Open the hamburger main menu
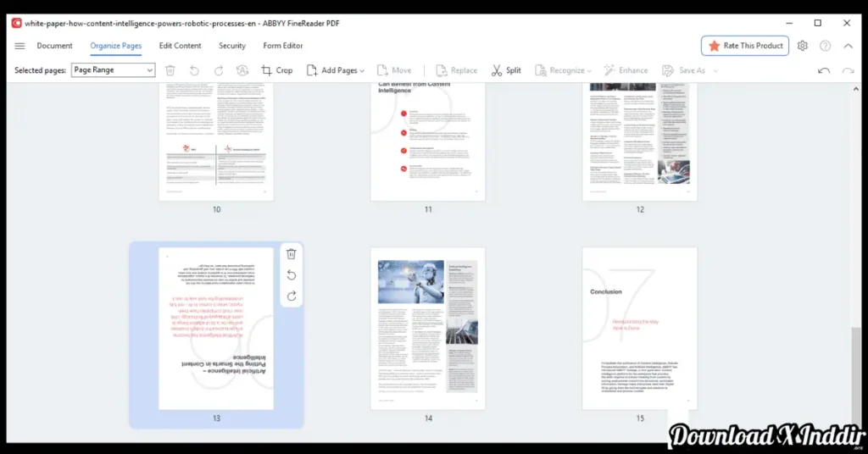868x454 pixels. click(x=19, y=46)
